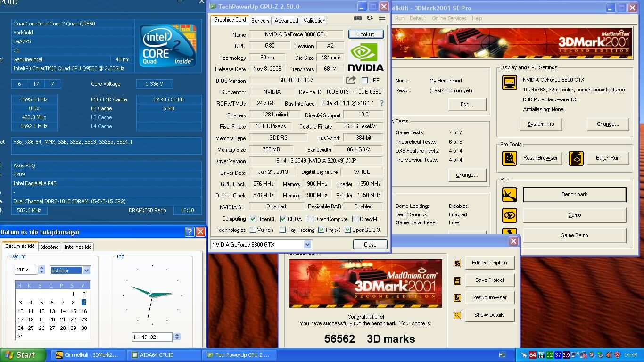Viewport: 644px width, 362px height.
Task: Select day 15 in the October calendar
Action: click(x=73, y=311)
